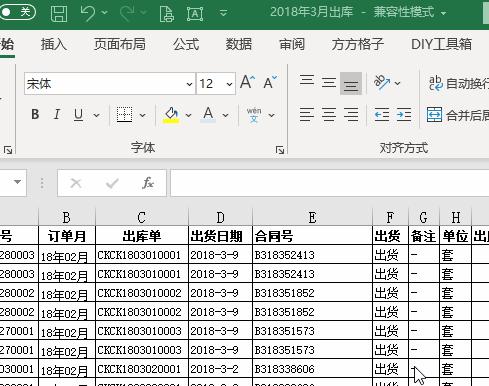Open the font settings dialog launcher
Screen dimensions: 489x386
click(280, 150)
